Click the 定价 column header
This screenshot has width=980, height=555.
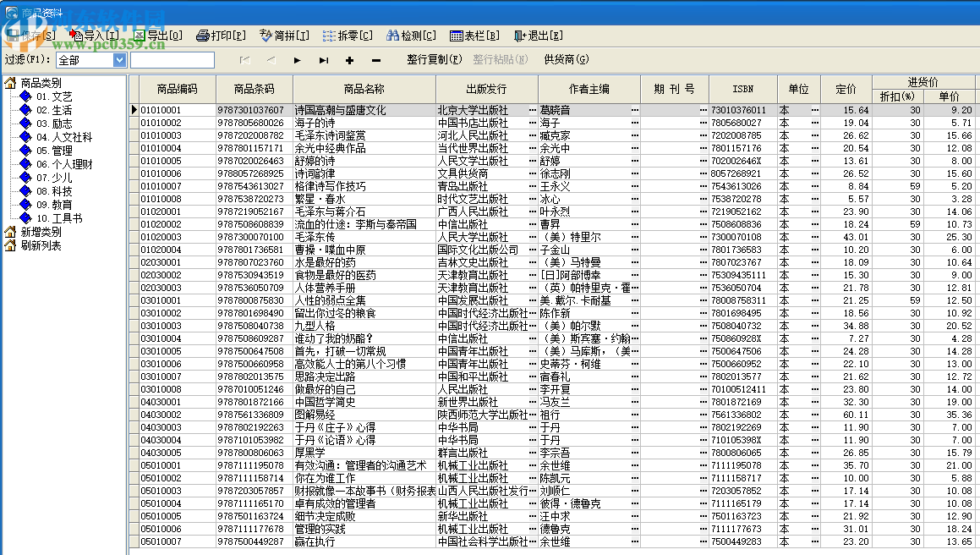pos(846,90)
